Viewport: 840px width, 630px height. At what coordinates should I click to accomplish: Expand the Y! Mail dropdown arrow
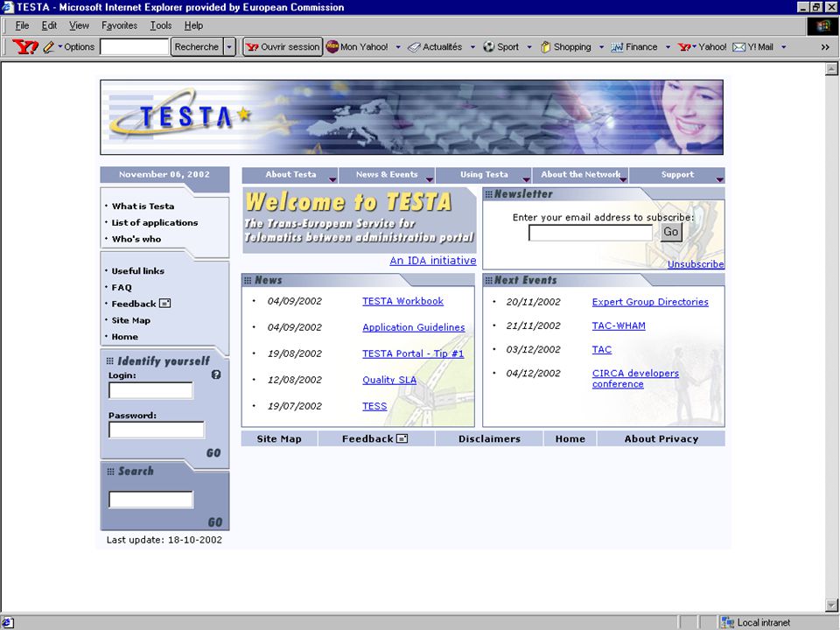tap(783, 47)
